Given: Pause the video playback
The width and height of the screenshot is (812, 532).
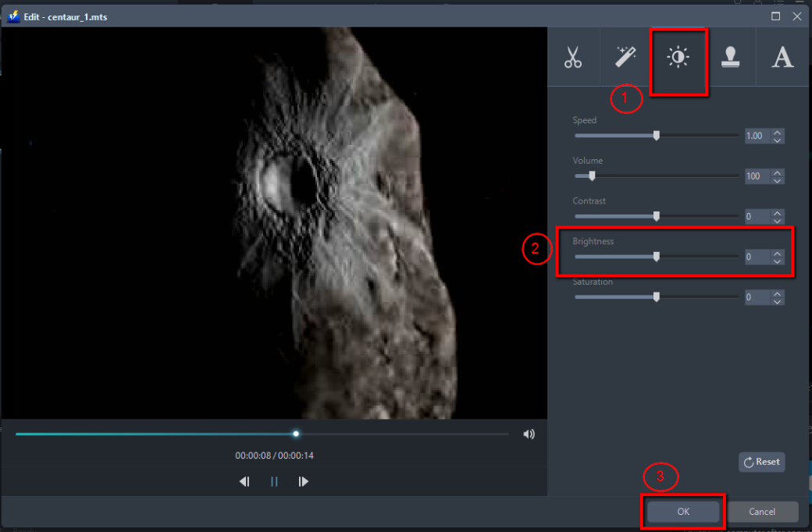Looking at the screenshot, I should coord(274,482).
